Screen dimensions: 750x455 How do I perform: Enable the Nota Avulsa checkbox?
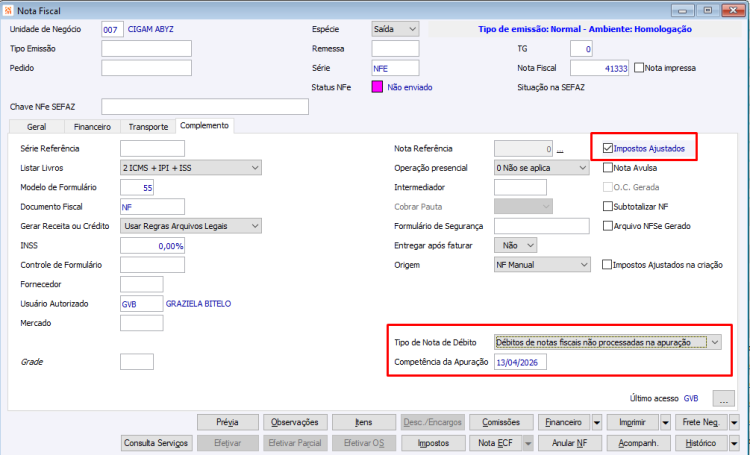(x=607, y=168)
